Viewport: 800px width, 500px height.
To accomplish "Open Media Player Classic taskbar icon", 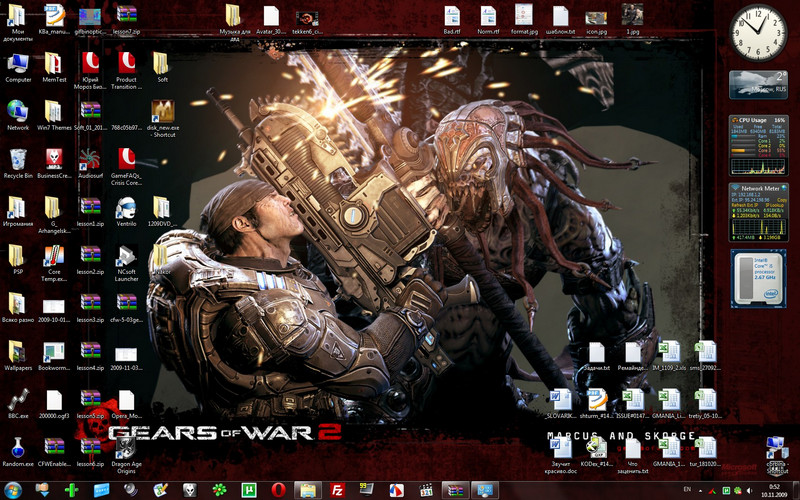I will [426, 490].
